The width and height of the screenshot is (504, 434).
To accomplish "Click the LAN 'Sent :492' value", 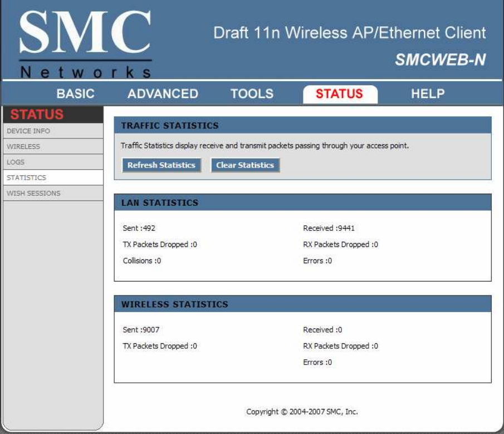I will (x=139, y=228).
